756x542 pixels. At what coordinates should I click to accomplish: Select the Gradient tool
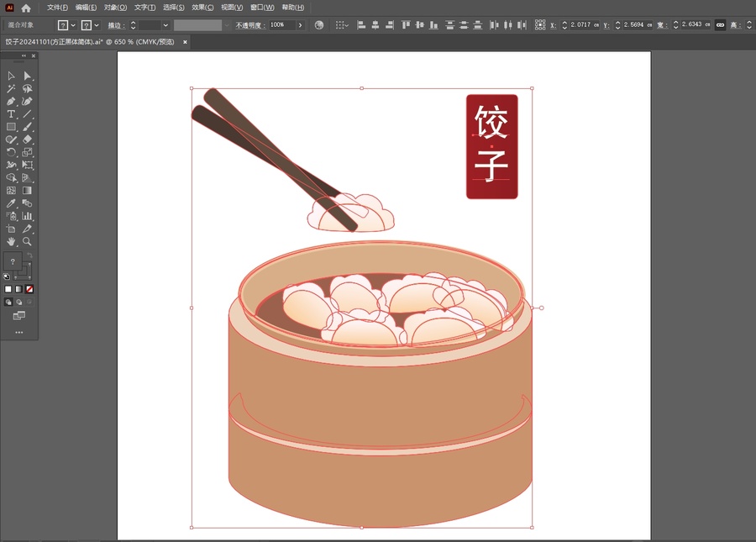[27, 191]
